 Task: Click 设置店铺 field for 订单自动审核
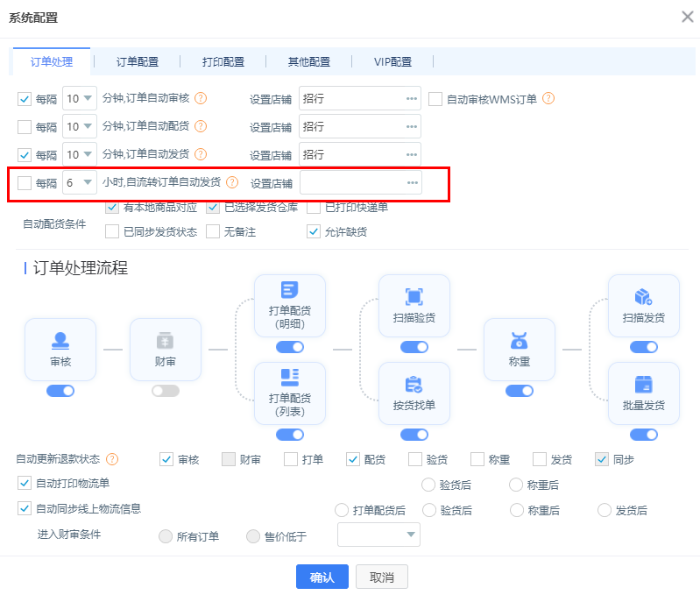(360, 98)
